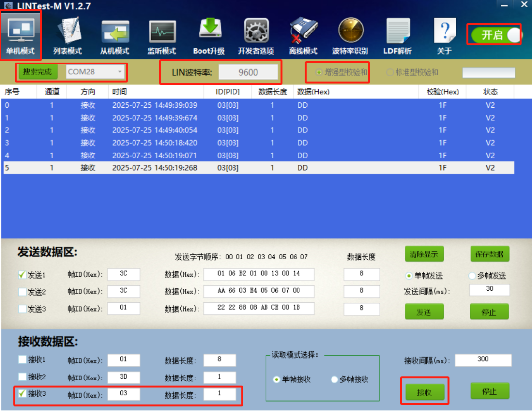The height and width of the screenshot is (411, 532).
Task: Click 接收1 data length field 8
Action: (220, 360)
